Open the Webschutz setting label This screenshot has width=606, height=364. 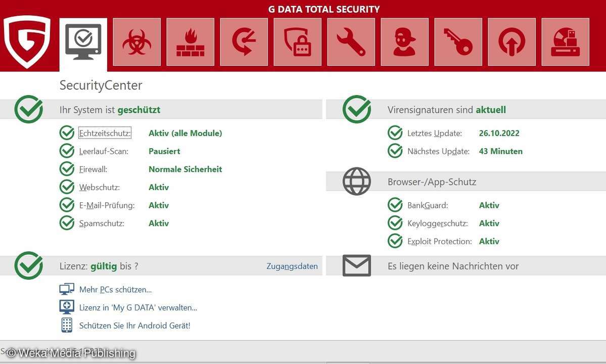pos(100,188)
